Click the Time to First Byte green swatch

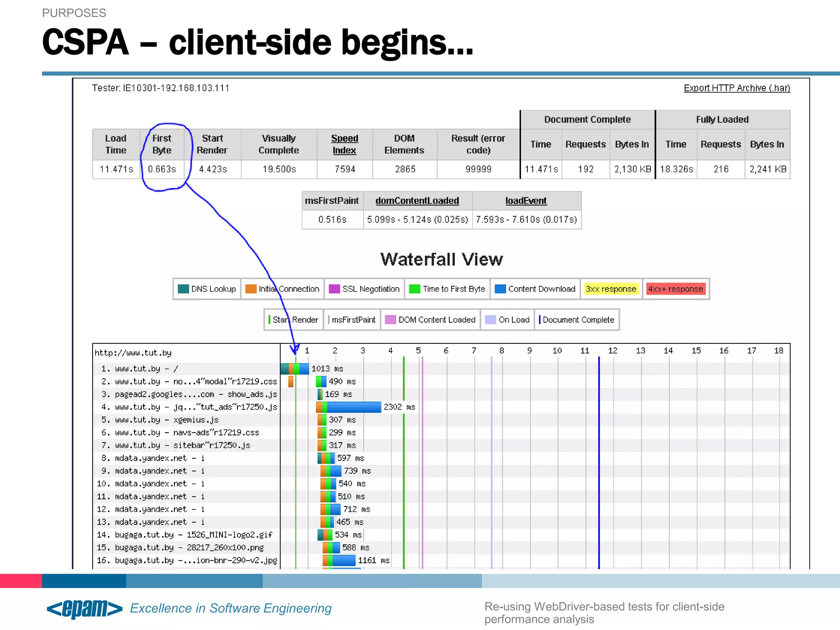tap(415, 289)
